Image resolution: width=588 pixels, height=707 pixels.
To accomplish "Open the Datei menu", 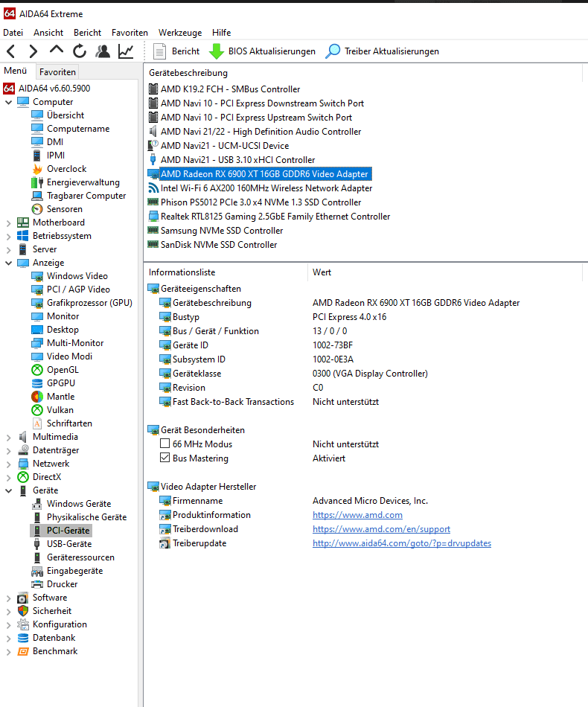I will pyautogui.click(x=13, y=33).
